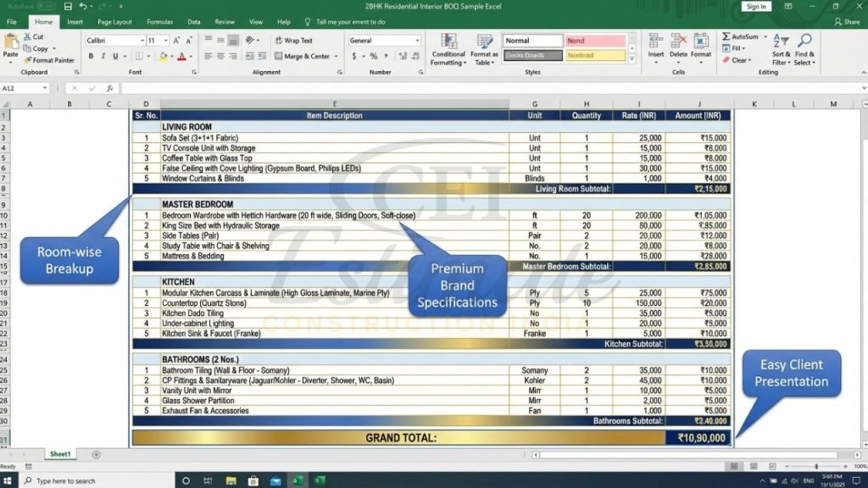Expand the cell Styles gallery arrow
The image size is (868, 488).
(632, 58)
